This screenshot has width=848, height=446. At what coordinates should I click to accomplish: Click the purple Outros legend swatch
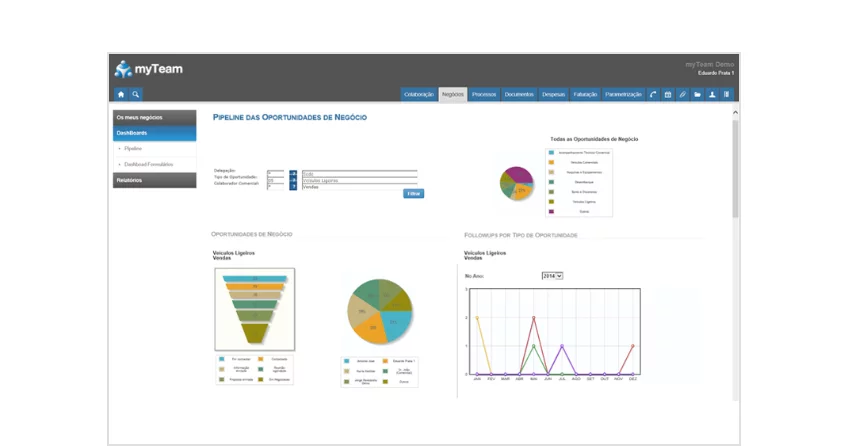[x=551, y=212]
